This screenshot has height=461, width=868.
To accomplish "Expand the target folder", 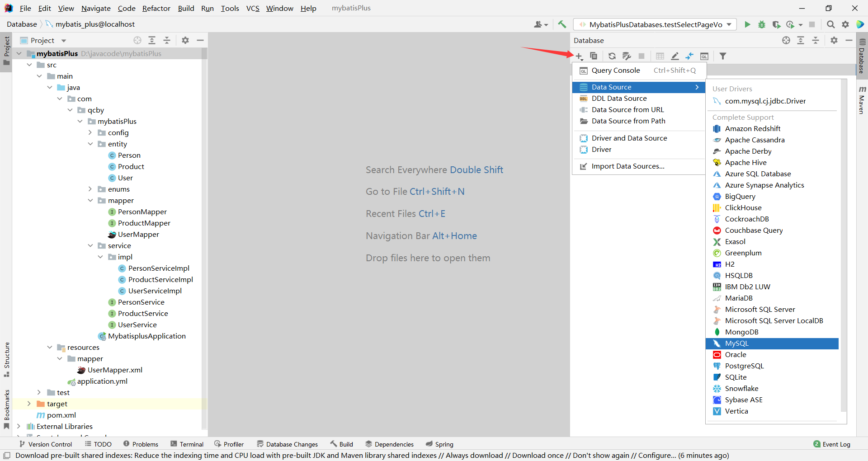I will 29,404.
